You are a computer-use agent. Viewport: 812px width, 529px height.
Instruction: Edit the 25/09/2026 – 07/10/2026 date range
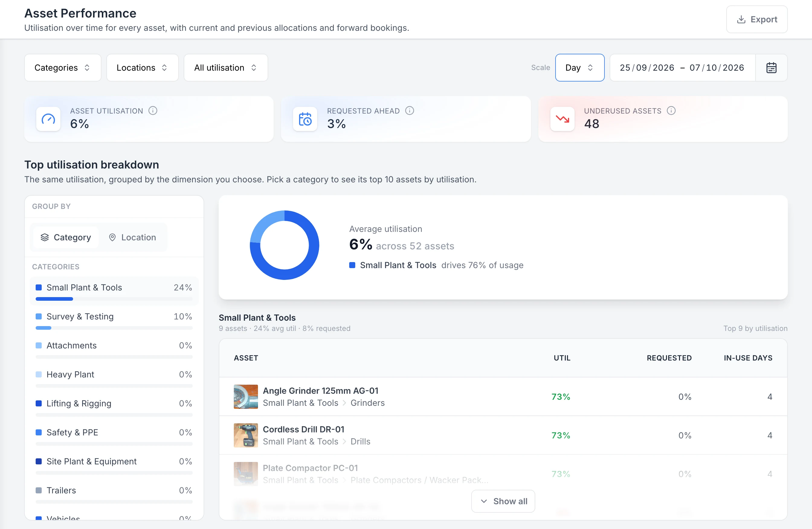click(682, 68)
